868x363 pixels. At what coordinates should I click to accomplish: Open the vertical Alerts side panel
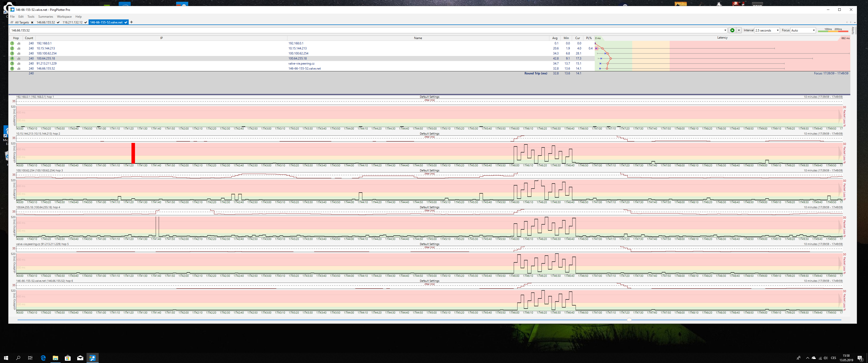(853, 30)
